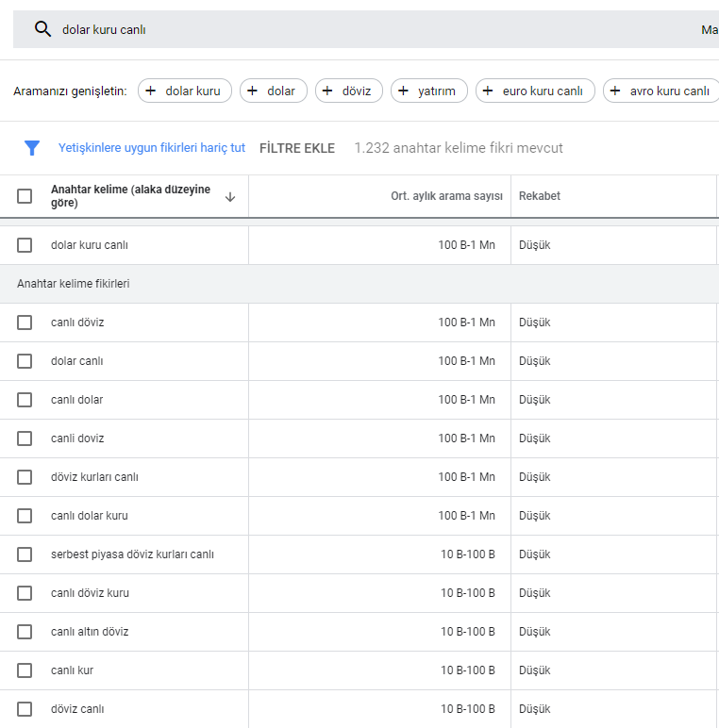This screenshot has width=719, height=728.
Task: Click search volume of 'canlı kur' row
Action: tap(468, 670)
